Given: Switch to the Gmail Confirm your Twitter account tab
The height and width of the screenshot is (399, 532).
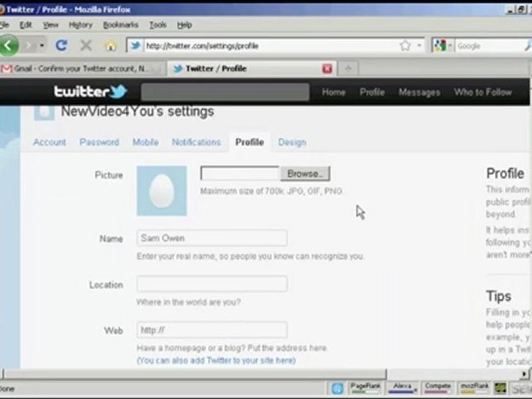Looking at the screenshot, I should tap(81, 69).
